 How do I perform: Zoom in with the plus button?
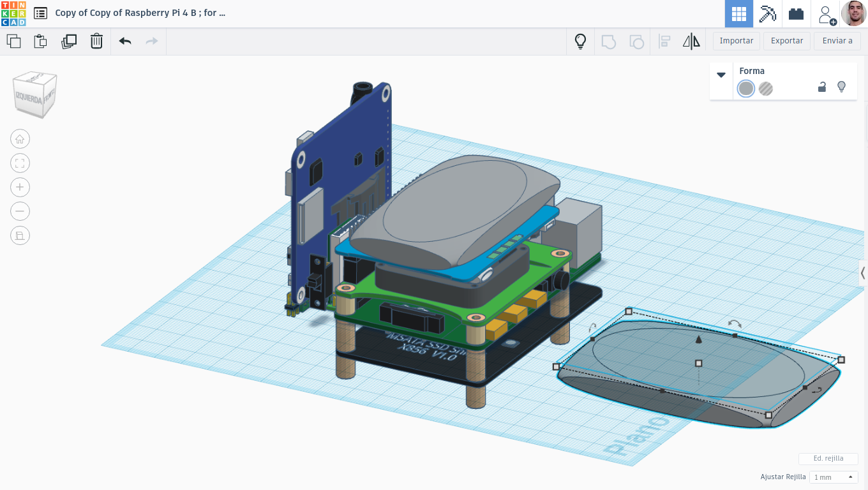(x=20, y=187)
